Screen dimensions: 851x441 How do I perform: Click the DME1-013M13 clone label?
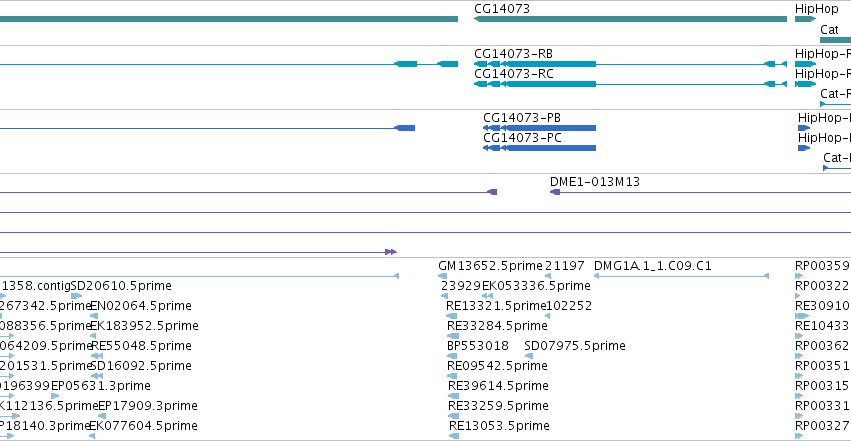(595, 182)
